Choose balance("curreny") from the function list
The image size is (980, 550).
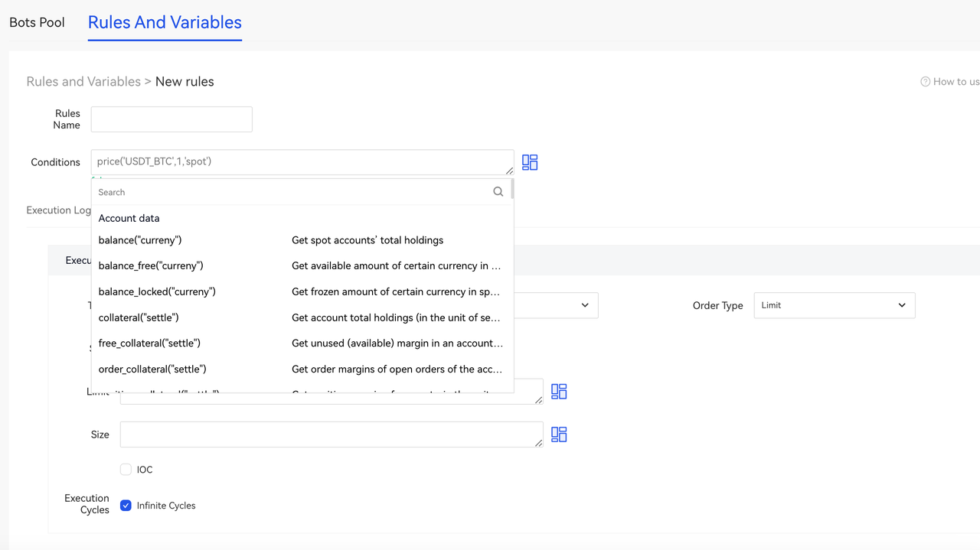(x=140, y=240)
